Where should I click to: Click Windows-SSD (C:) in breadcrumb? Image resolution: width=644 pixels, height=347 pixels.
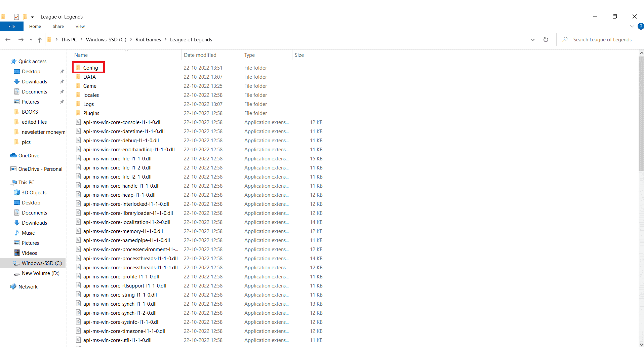(x=106, y=40)
